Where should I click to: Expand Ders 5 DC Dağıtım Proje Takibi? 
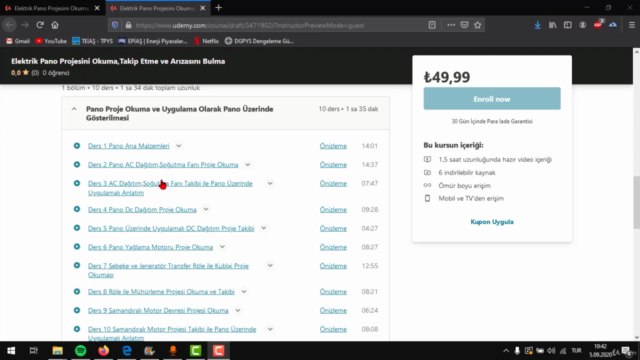click(x=263, y=228)
